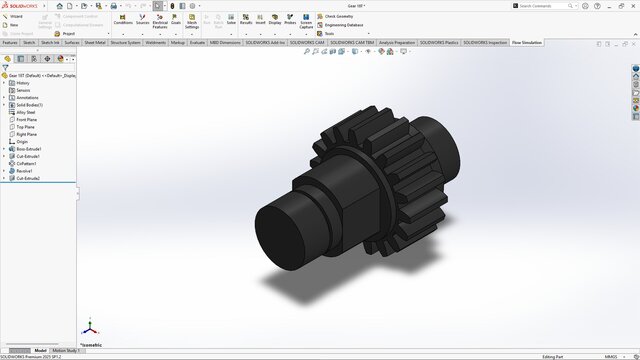Screen dimensions: 640x360
Task: Expand the Solid Bodies(1) node
Action: tap(4, 105)
